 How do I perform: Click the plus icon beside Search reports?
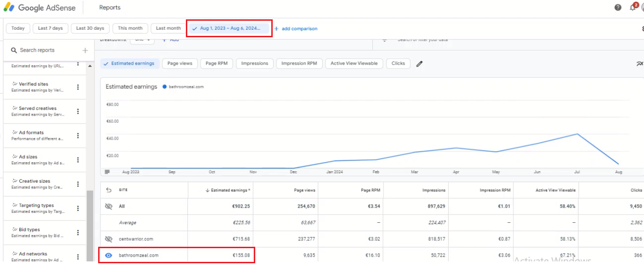click(85, 50)
